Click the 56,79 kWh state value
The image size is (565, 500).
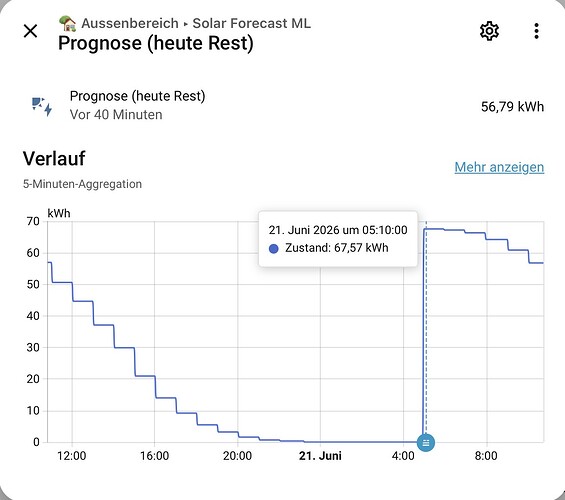click(x=512, y=107)
